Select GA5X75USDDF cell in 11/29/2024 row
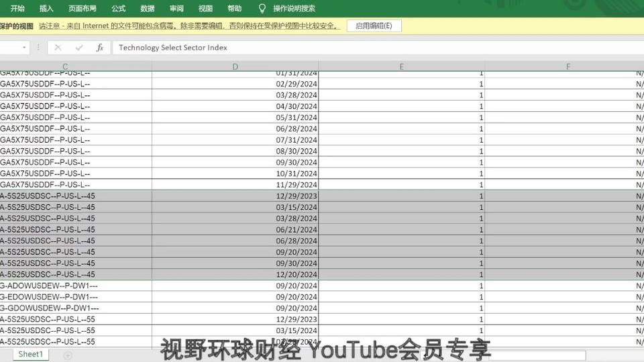Viewport: 644px width, 362px height. pyautogui.click(x=76, y=185)
